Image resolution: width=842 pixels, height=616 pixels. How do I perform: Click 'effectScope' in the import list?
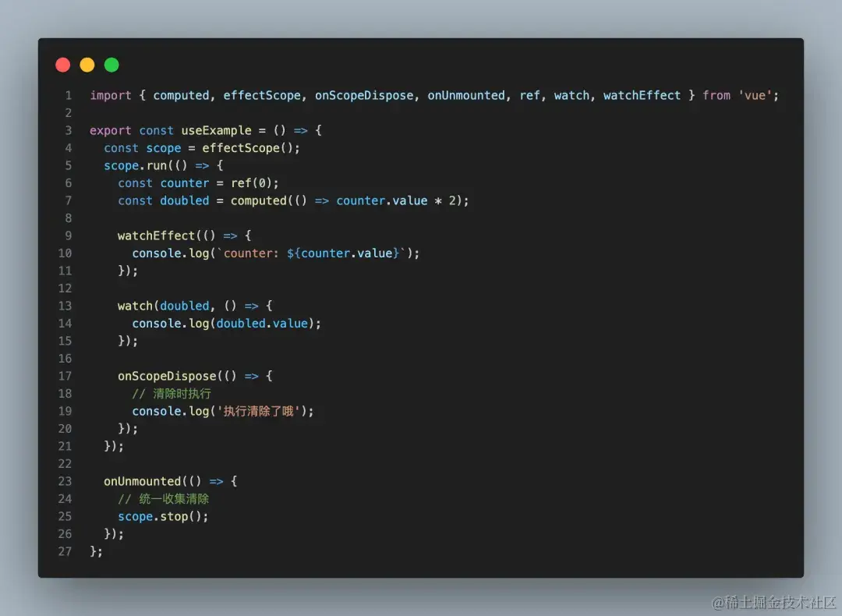pos(262,96)
